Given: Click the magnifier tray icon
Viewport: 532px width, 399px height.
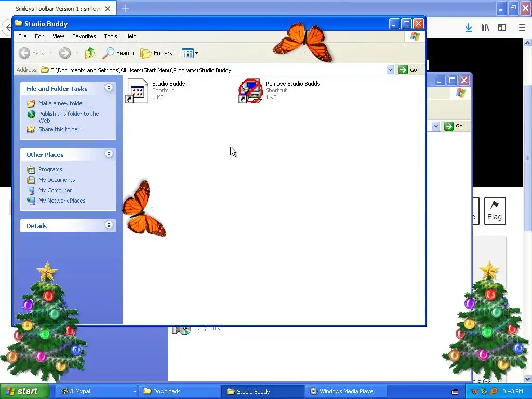Looking at the screenshot, I should click(x=494, y=391).
